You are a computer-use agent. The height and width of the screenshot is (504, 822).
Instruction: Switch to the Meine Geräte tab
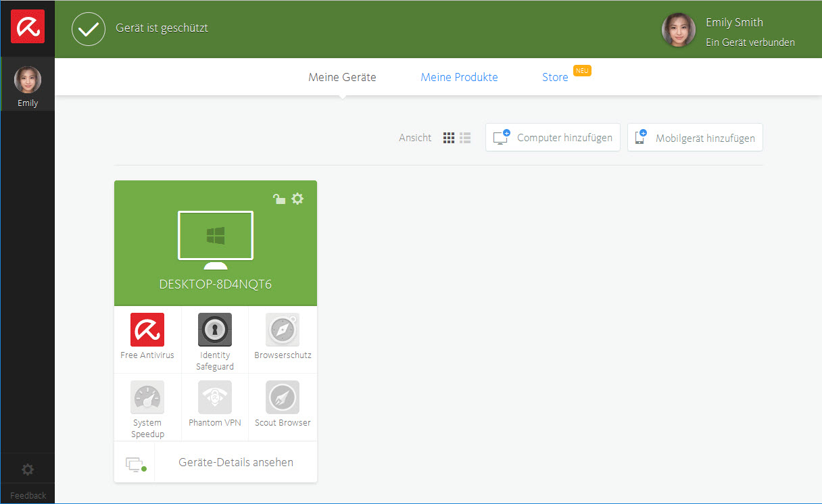[x=342, y=77]
